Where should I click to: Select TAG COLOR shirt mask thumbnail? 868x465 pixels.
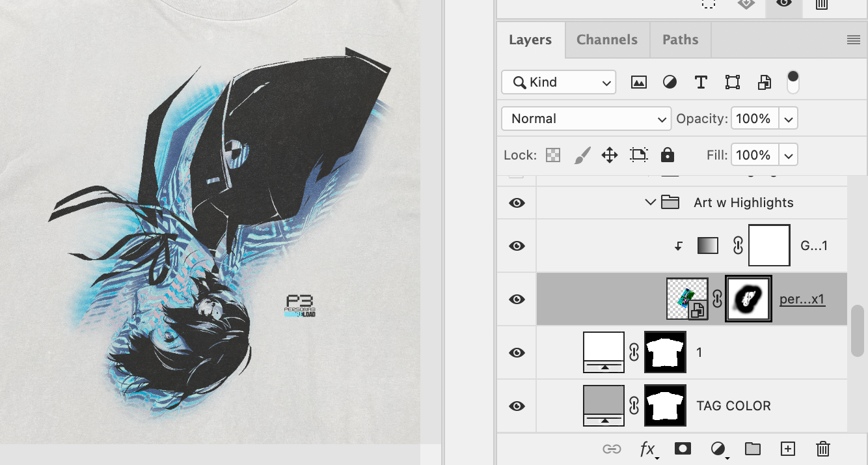pos(665,406)
